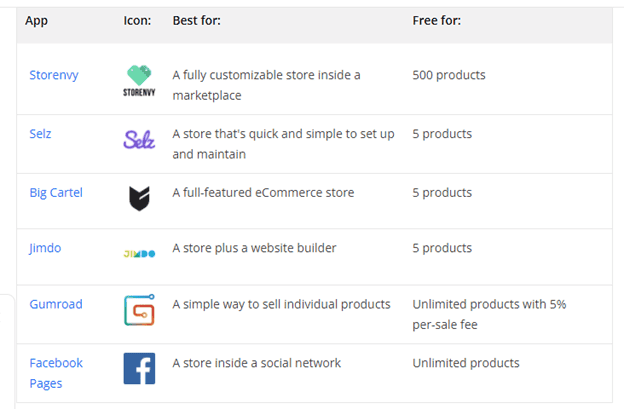Visit the Jimdo link

click(x=45, y=248)
